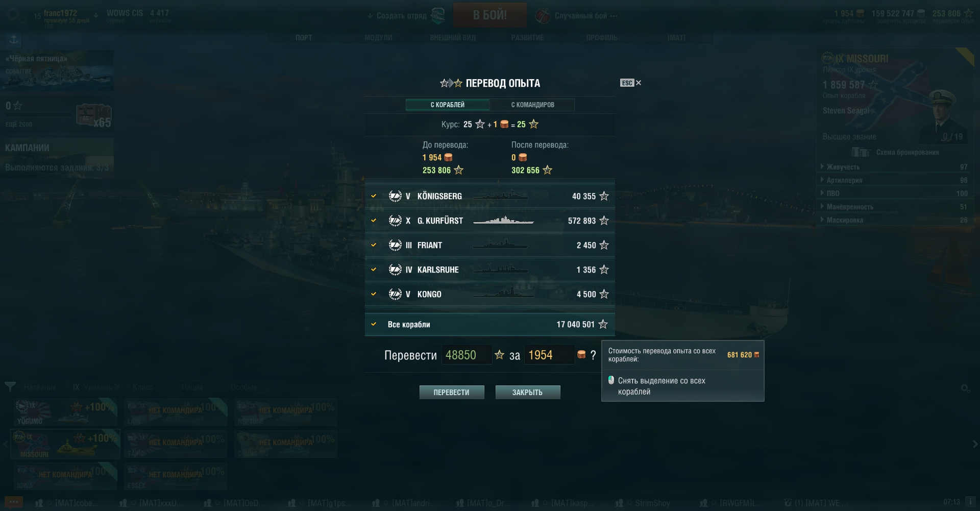Uncheck the G. Kurfürst ship checkbox
This screenshot has height=511, width=980.
[x=374, y=221]
